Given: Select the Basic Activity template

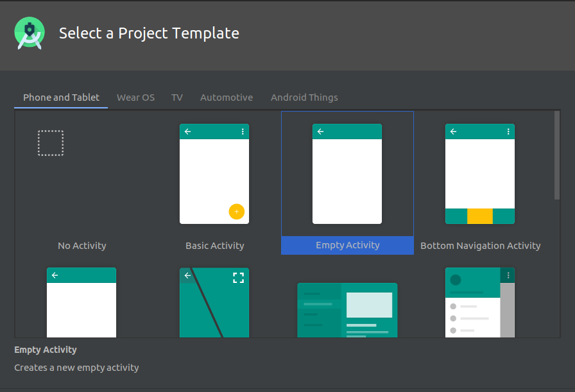Looking at the screenshot, I should tap(214, 173).
